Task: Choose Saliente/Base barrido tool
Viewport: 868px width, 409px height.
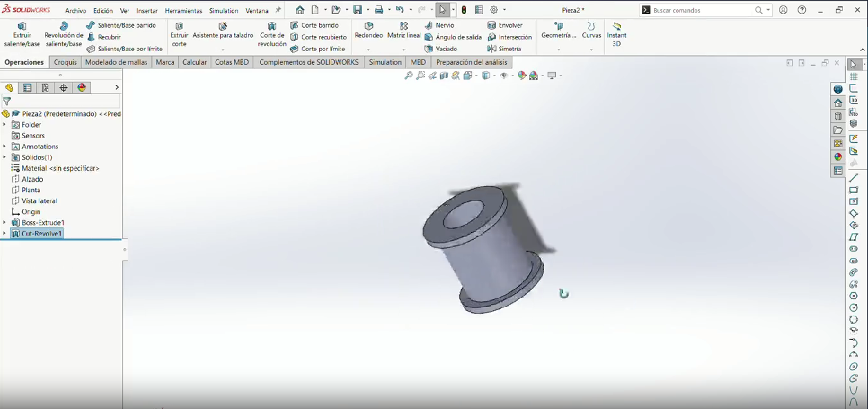Action: pos(121,25)
